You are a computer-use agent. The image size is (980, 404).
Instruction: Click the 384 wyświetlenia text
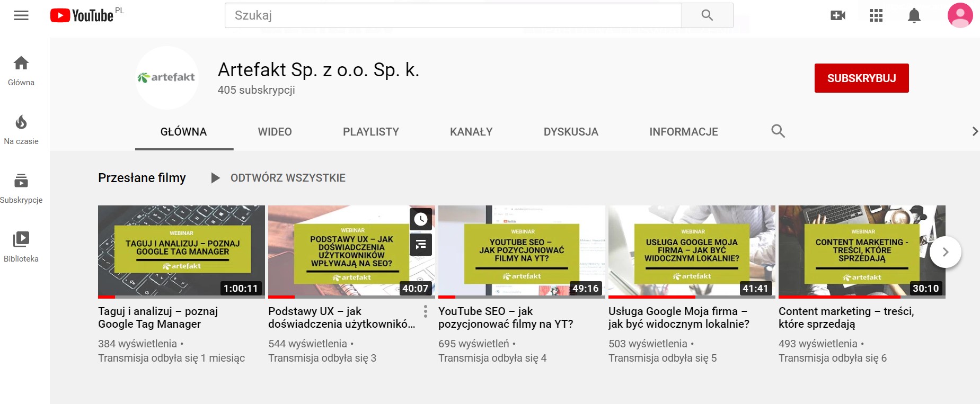pos(137,344)
